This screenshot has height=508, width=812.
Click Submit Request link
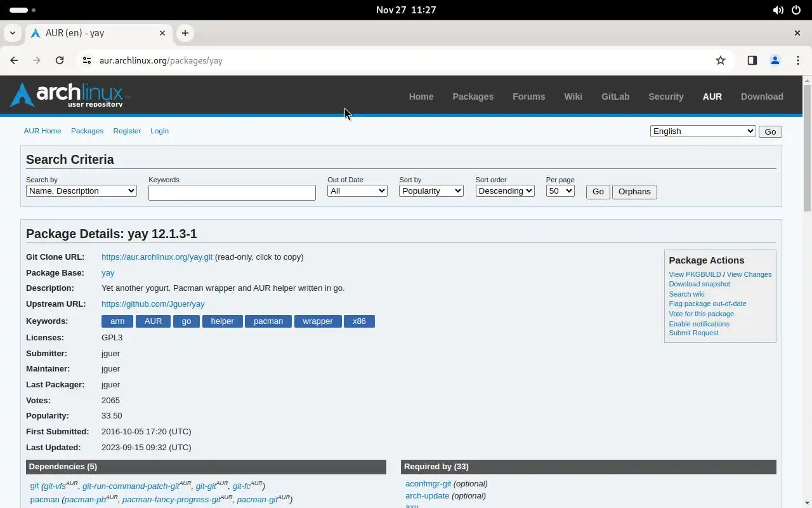click(693, 333)
